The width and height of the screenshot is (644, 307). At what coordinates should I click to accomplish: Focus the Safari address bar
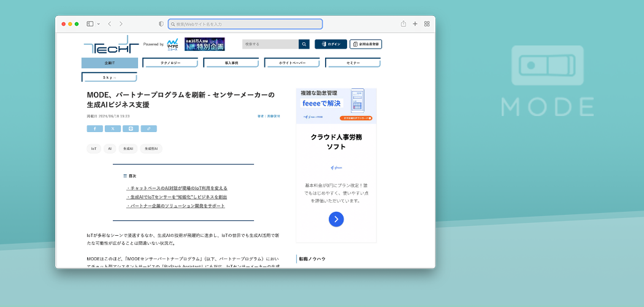point(245,24)
